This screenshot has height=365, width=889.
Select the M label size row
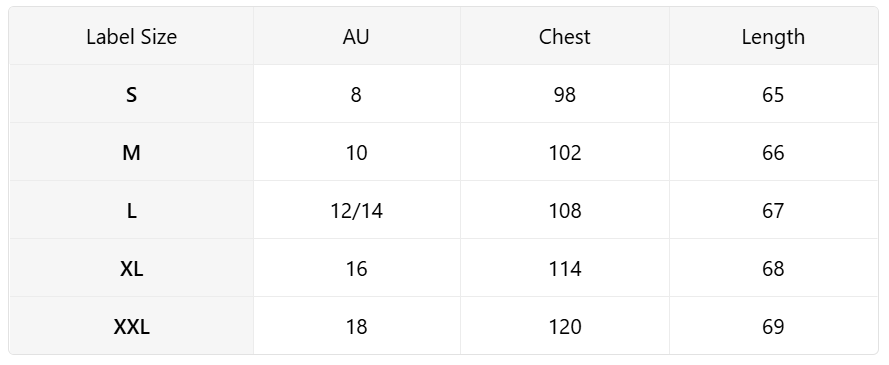click(443, 152)
